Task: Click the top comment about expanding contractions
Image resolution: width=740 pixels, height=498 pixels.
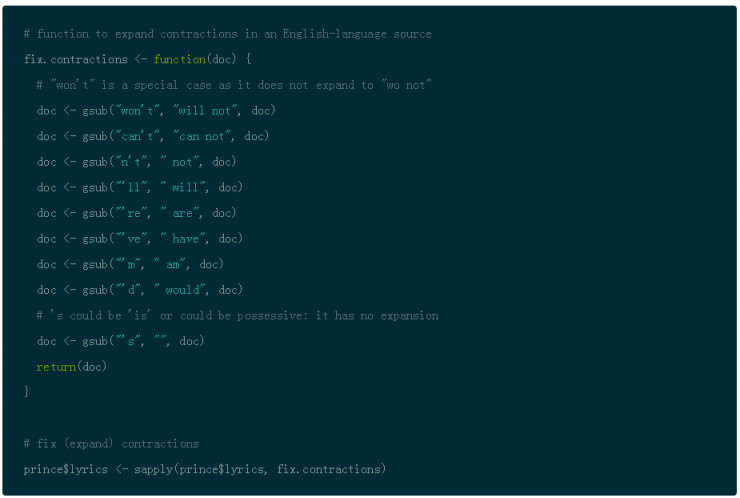Action: click(x=228, y=33)
